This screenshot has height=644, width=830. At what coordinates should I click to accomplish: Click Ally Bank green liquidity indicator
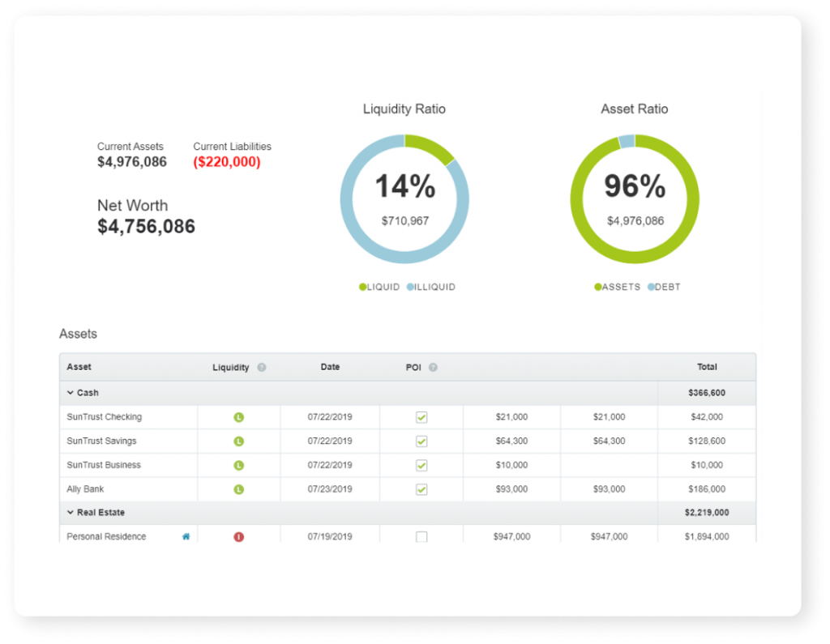(x=239, y=489)
